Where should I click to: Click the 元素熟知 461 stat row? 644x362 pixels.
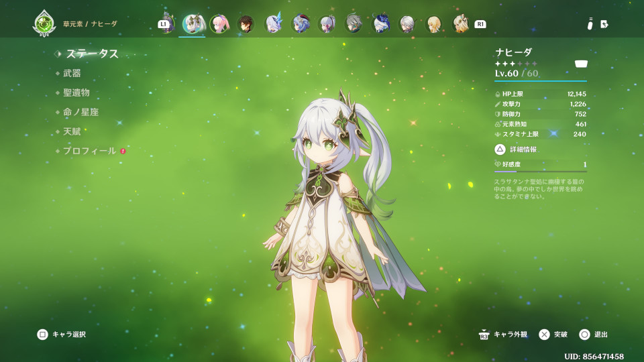[541, 124]
